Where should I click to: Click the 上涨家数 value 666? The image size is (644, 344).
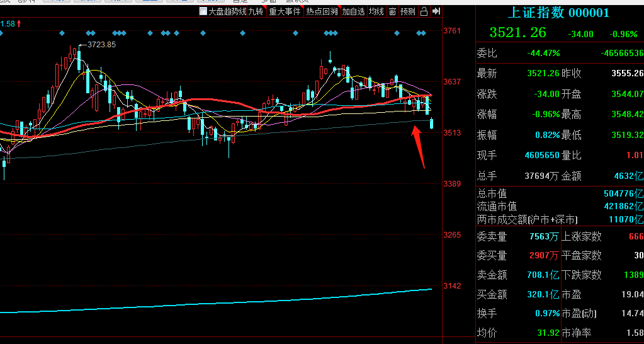(x=636, y=236)
